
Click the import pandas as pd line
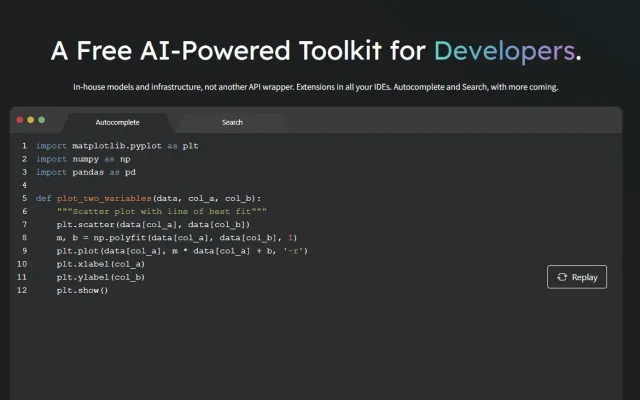[x=86, y=172]
